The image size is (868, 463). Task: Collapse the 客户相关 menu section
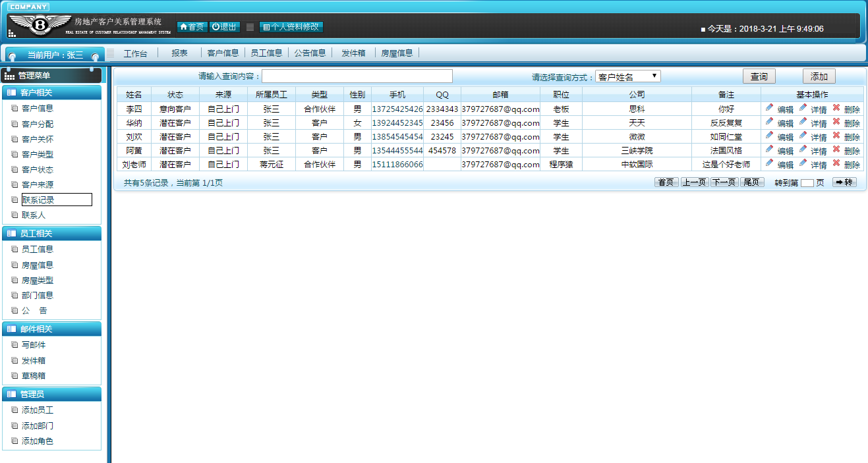[x=52, y=93]
